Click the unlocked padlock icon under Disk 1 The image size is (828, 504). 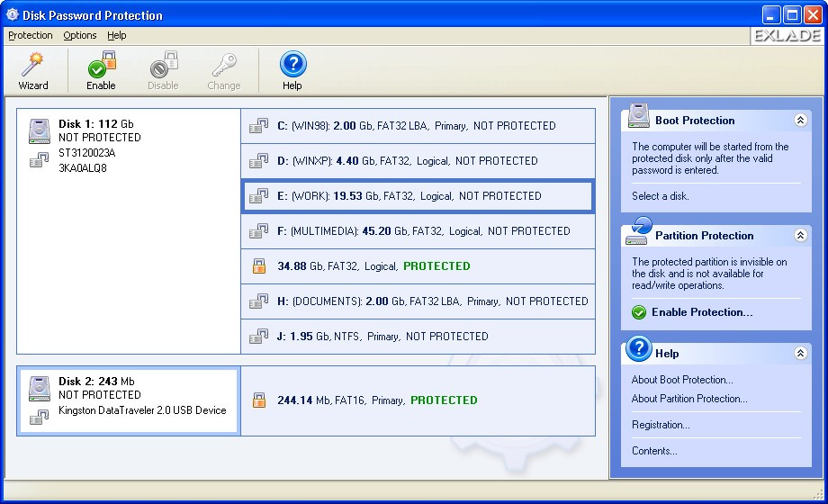coord(39,159)
